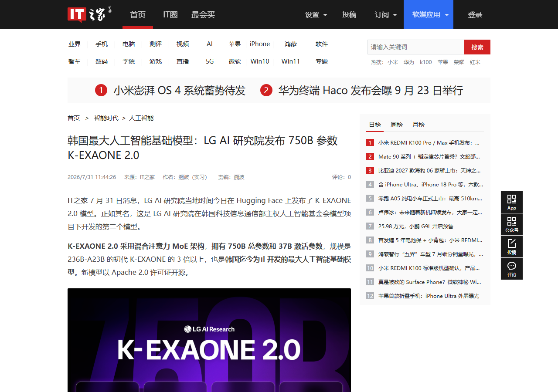Open ranking item 比亚迪 2027 款海豹 06
This screenshot has width=558, height=392.
pos(429,170)
